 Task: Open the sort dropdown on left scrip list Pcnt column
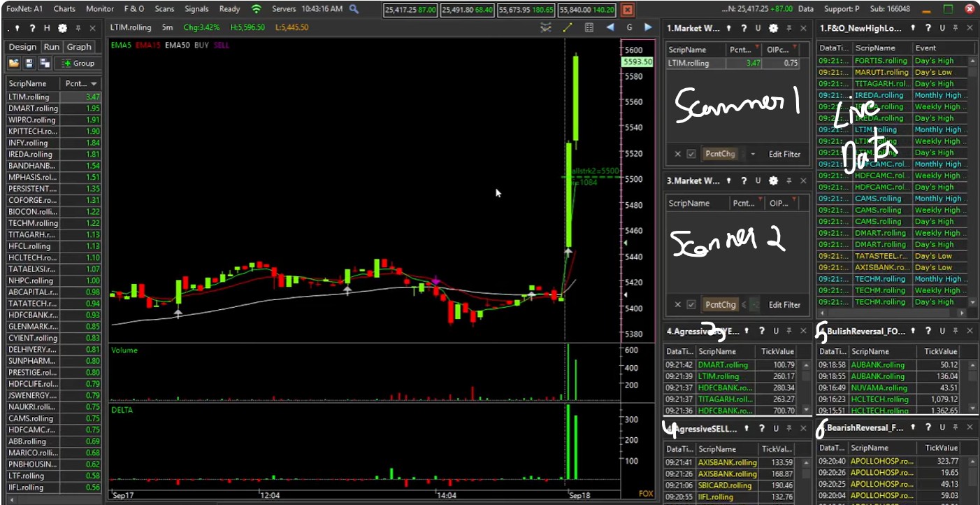point(94,84)
